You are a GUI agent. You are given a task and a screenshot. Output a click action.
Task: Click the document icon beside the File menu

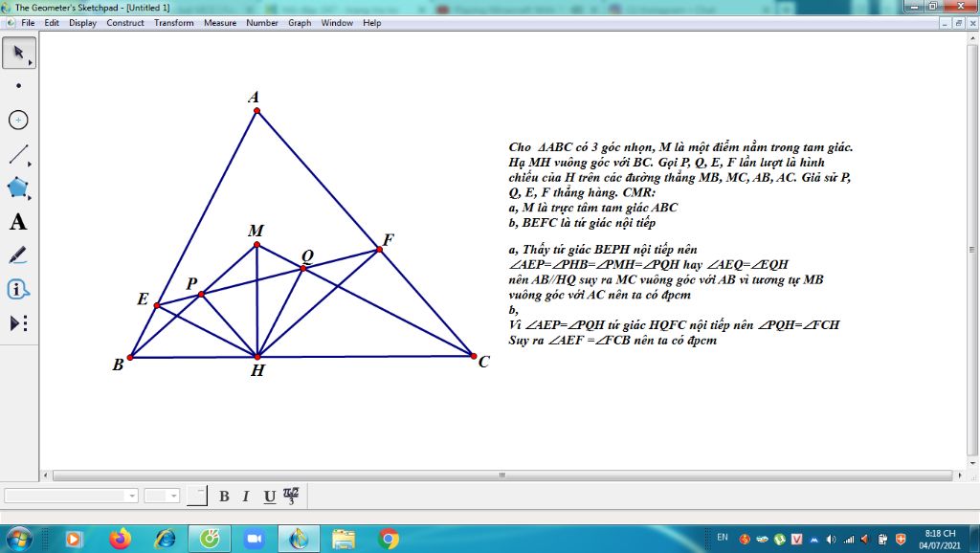11,23
